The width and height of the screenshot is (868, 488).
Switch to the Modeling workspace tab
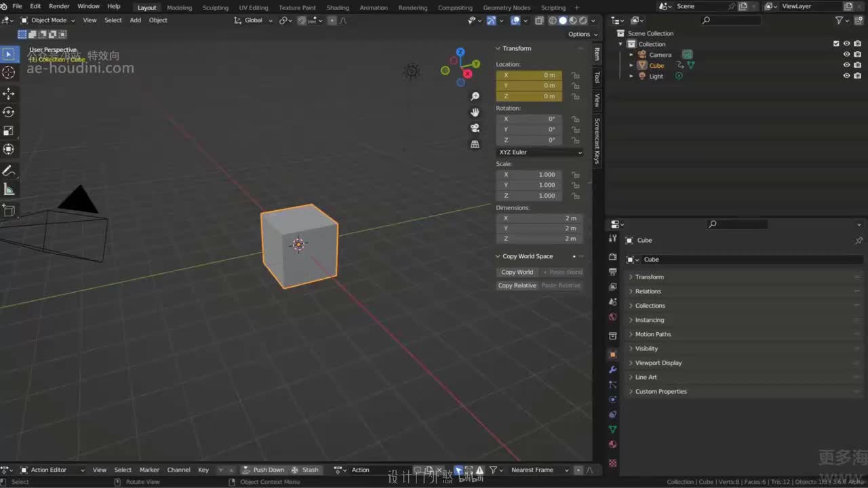[x=179, y=7]
